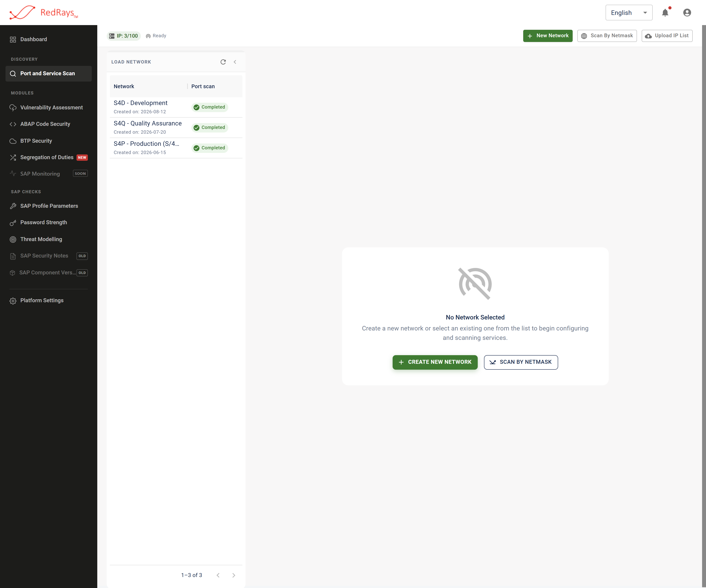Viewport: 706px width, 588px height.
Task: Click the SAP Profile Parameters wrench icon
Action: coord(13,206)
